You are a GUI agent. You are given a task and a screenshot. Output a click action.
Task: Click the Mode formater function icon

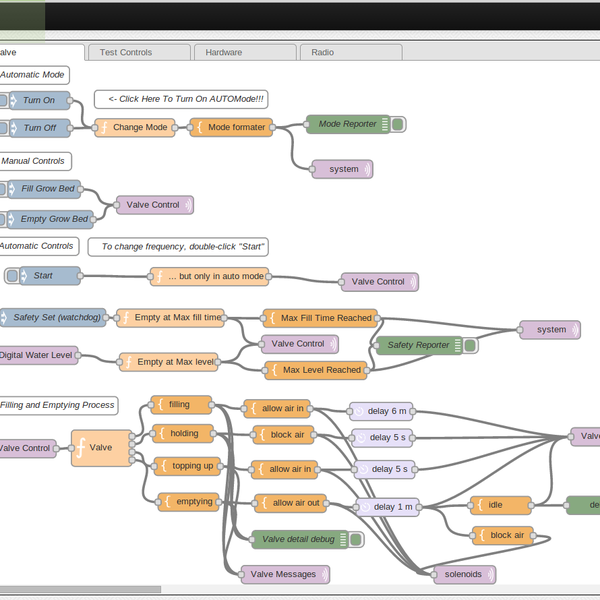[x=198, y=128]
